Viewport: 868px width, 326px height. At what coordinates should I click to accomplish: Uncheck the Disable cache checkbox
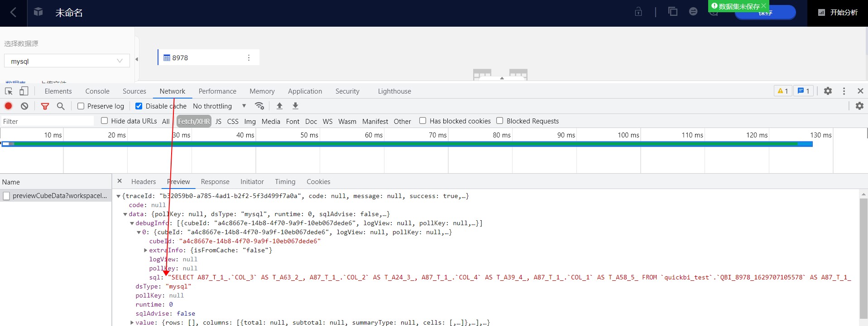pyautogui.click(x=139, y=106)
